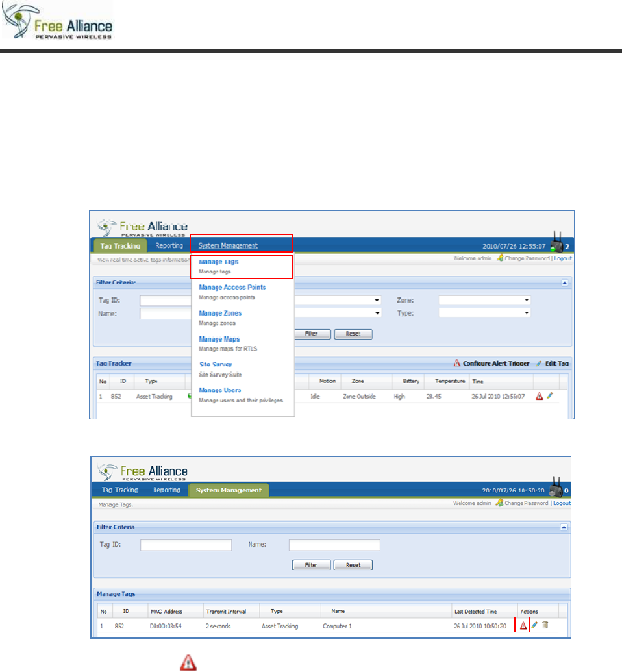Click Logout link in upper screenshot
The image size is (622, 672).
[563, 258]
